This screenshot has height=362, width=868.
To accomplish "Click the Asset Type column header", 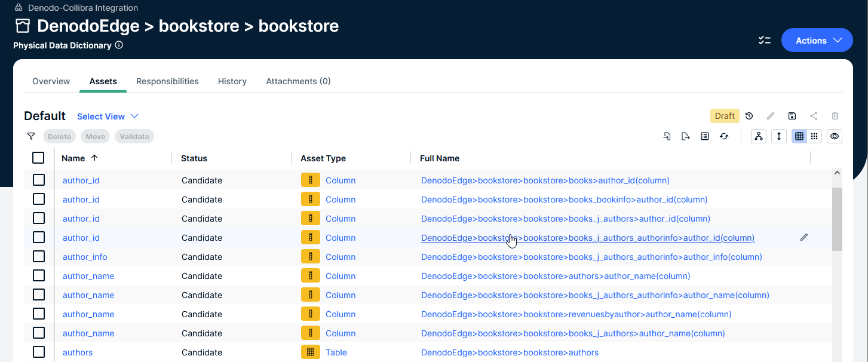I will click(x=323, y=158).
